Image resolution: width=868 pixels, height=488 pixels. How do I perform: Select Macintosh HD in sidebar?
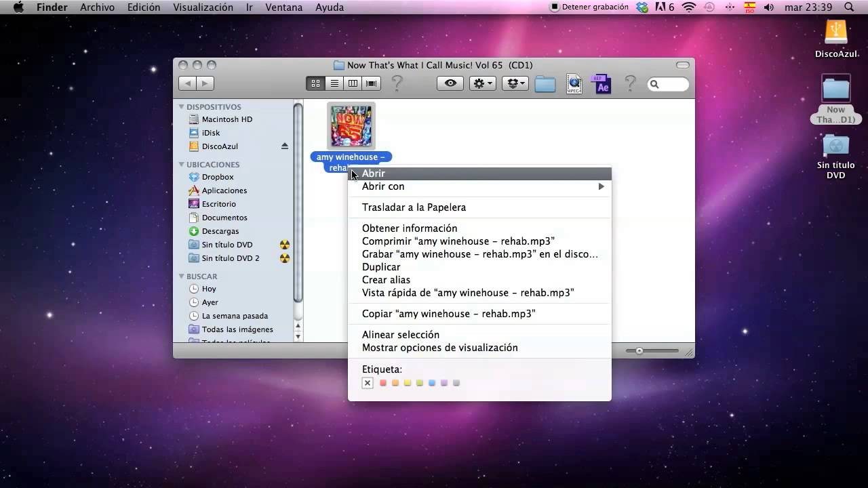click(226, 119)
